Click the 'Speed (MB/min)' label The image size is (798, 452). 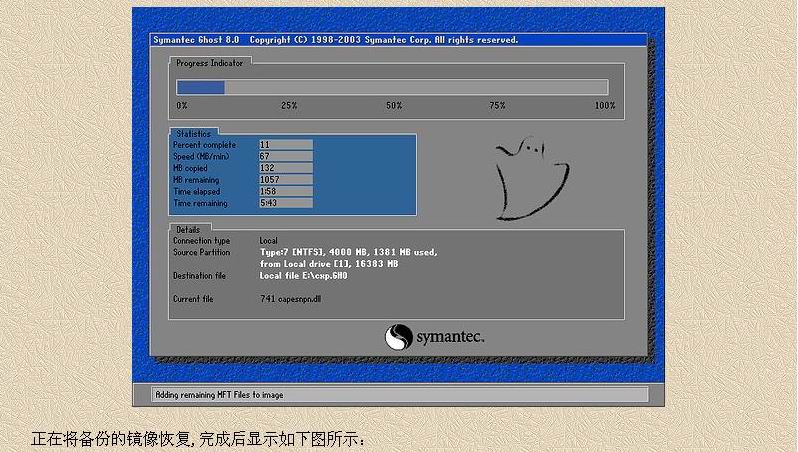tap(201, 157)
